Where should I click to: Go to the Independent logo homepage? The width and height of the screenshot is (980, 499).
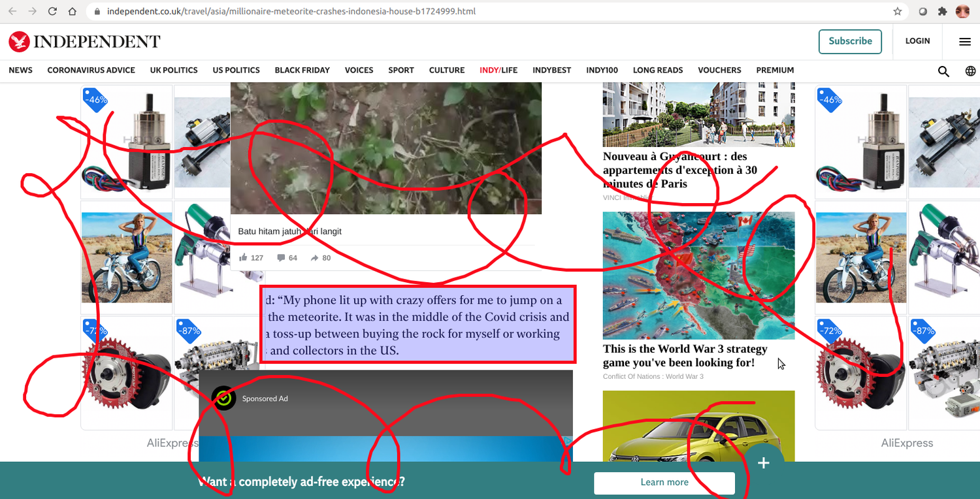[x=84, y=42]
